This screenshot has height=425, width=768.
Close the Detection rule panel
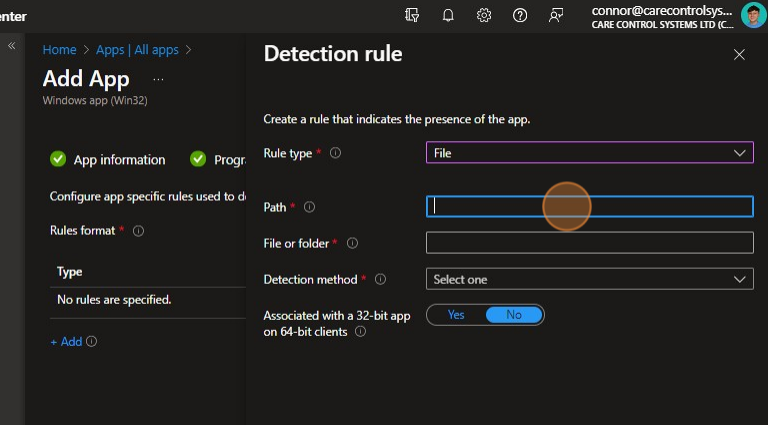(x=739, y=55)
